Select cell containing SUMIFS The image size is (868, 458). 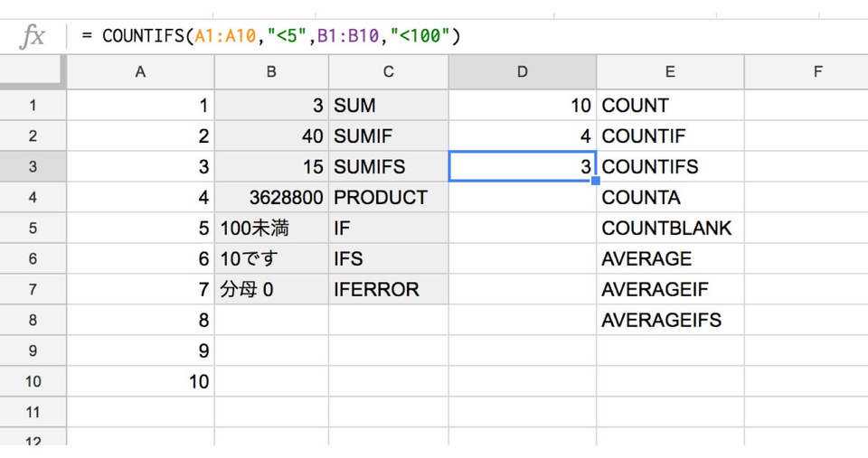click(389, 166)
